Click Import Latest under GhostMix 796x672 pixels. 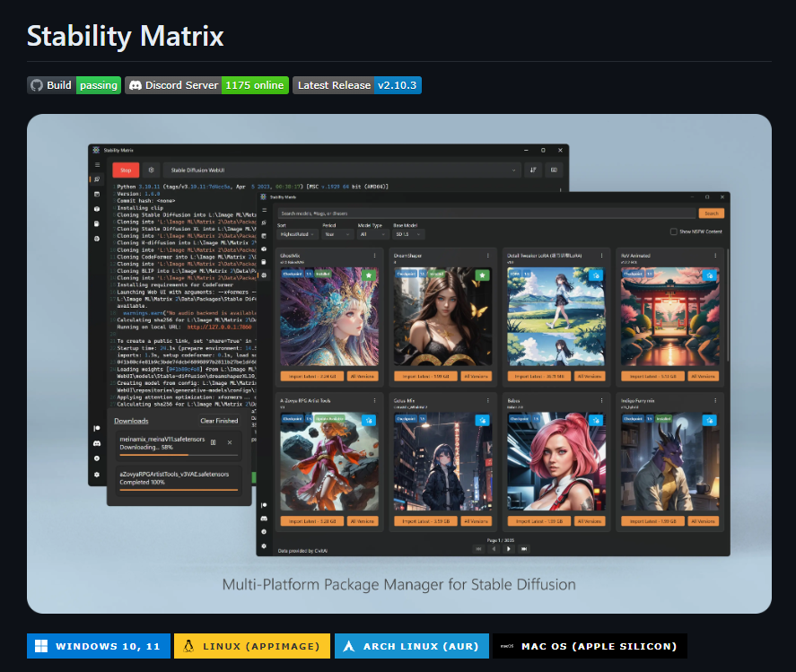[x=312, y=377]
